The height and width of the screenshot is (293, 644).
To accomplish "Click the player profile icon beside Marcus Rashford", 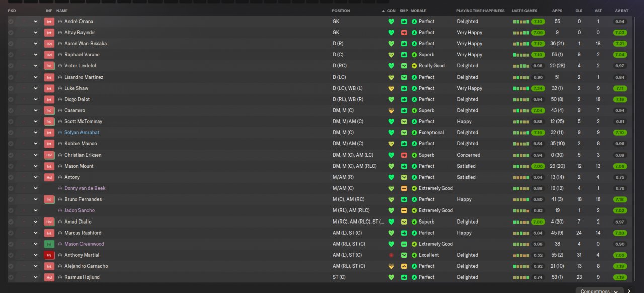I will [x=60, y=233].
